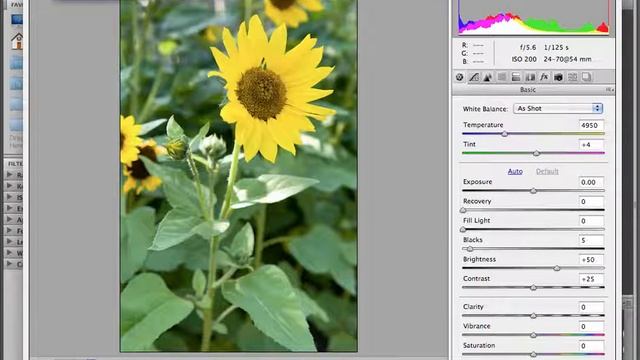Open the Snapshots tab icon
The height and width of the screenshot is (360, 640).
click(x=587, y=77)
